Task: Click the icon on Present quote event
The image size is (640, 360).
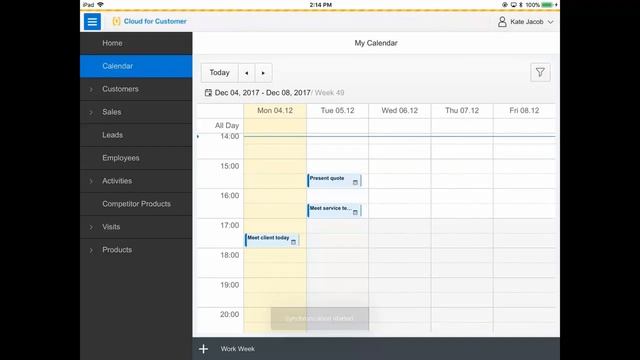Action: click(x=355, y=182)
